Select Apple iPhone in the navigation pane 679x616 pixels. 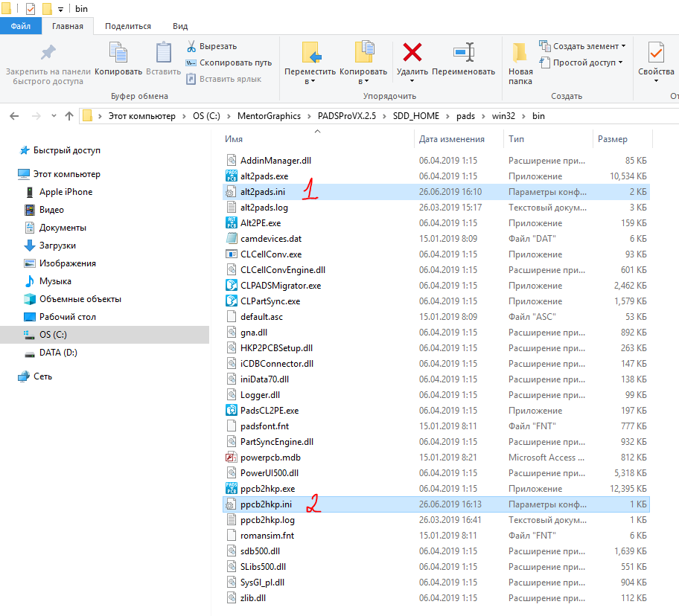66,192
